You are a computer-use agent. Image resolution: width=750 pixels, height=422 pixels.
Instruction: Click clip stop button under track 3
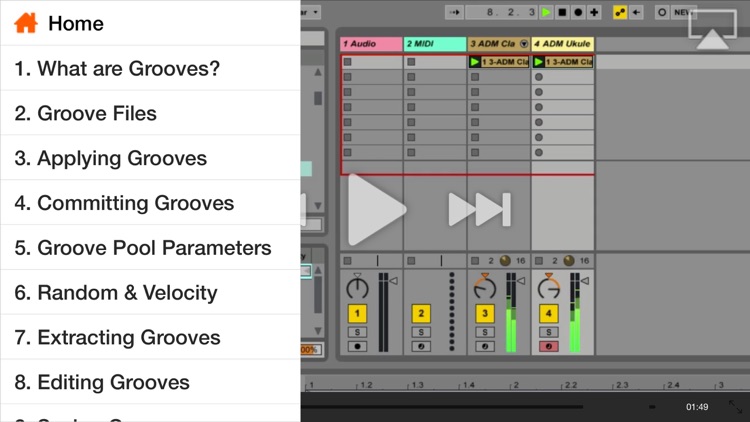click(x=475, y=261)
